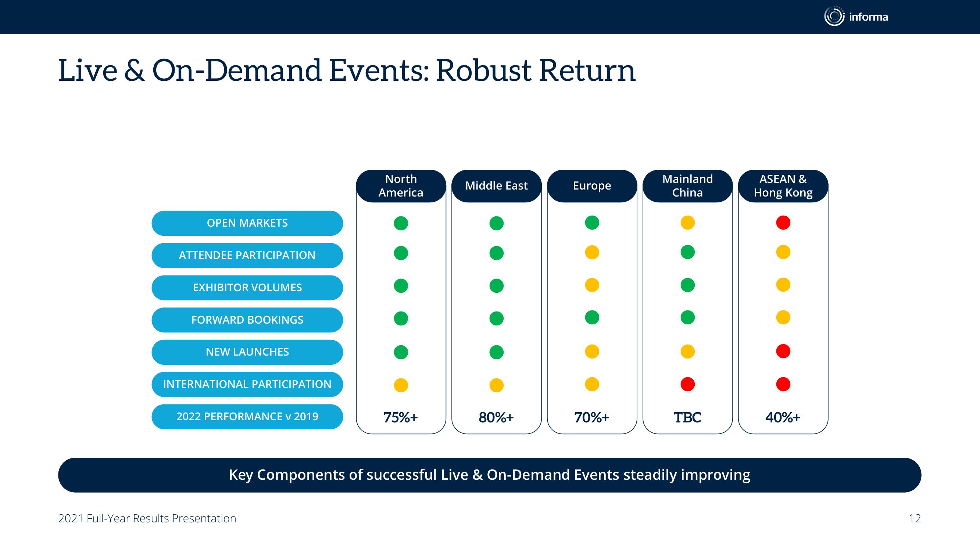This screenshot has height=551, width=980.
Task: Click North America Attendee Participation green dot
Action: (x=401, y=253)
